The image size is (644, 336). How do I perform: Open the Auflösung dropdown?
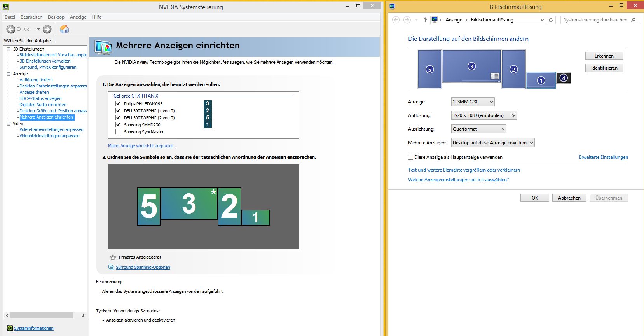(x=484, y=115)
